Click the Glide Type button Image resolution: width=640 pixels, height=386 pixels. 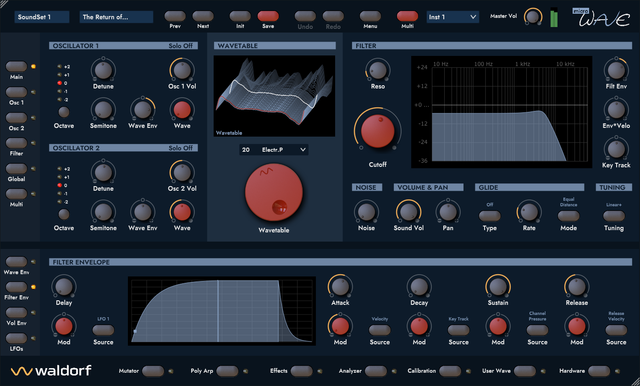click(489, 215)
